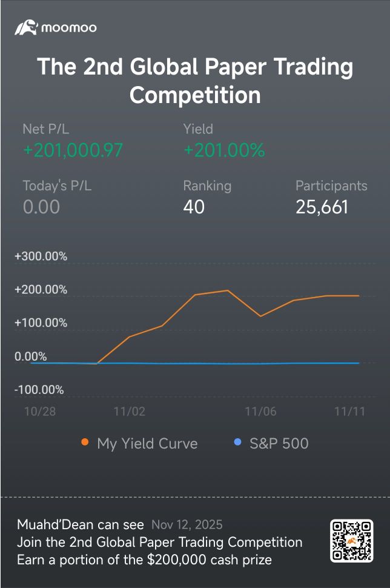Click the QR code image
The image size is (390, 588).
tap(351, 541)
